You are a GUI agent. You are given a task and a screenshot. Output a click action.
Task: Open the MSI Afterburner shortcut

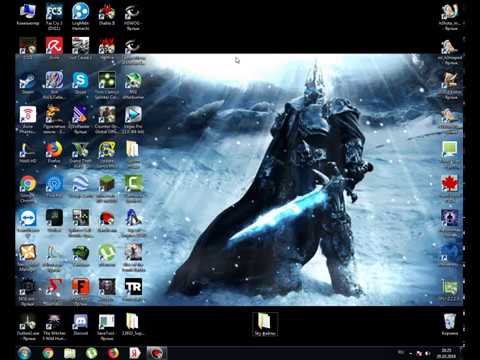click(133, 85)
